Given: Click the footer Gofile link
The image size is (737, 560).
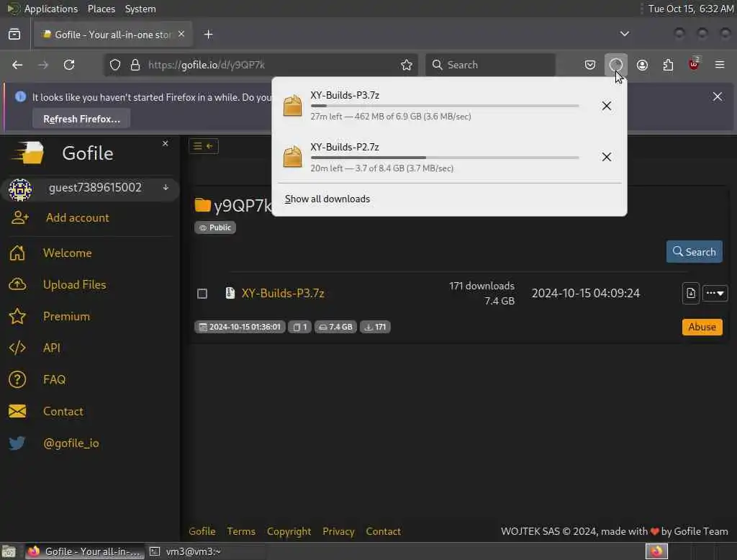Looking at the screenshot, I should click(x=202, y=531).
